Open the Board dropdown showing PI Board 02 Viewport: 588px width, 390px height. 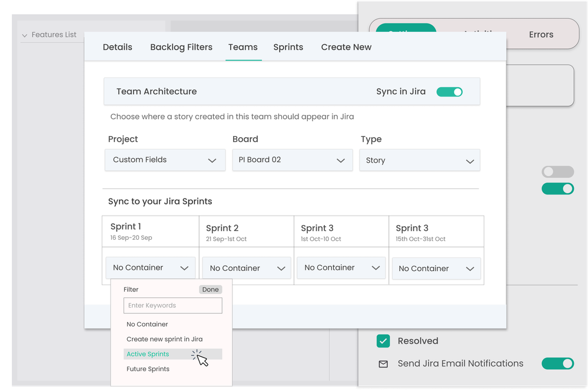[293, 160]
